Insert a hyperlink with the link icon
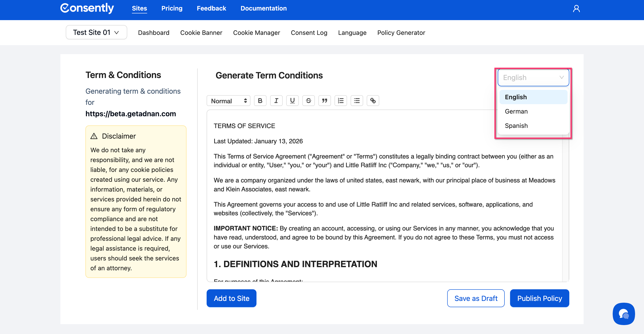Image resolution: width=644 pixels, height=334 pixels. 373,101
